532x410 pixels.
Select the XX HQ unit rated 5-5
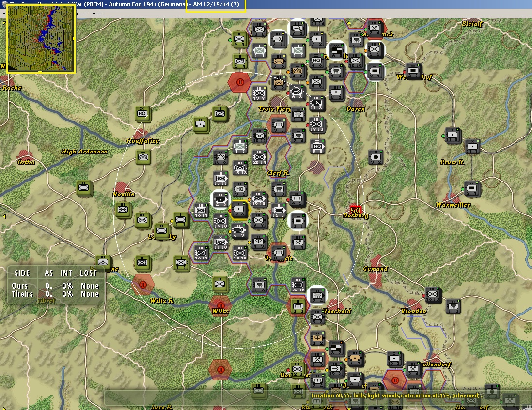click(317, 147)
